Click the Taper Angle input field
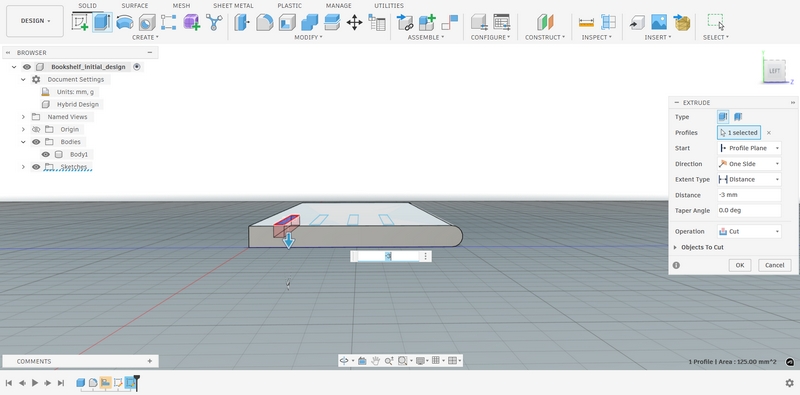800x395 pixels. 749,210
